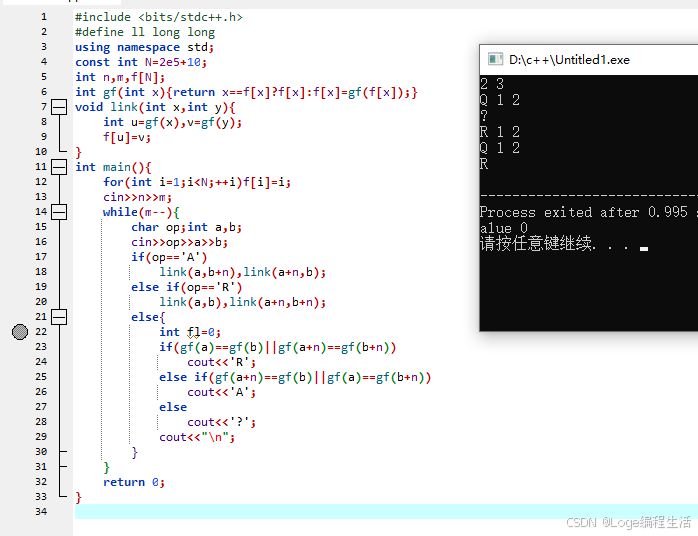The image size is (698, 536).
Task: Click the for loop initializing f[i]=i
Action: [197, 182]
